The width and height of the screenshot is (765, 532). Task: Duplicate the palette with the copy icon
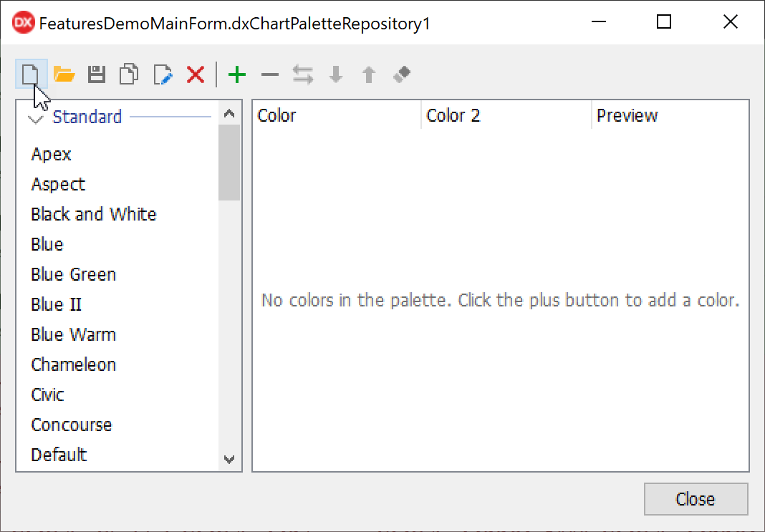tap(130, 74)
